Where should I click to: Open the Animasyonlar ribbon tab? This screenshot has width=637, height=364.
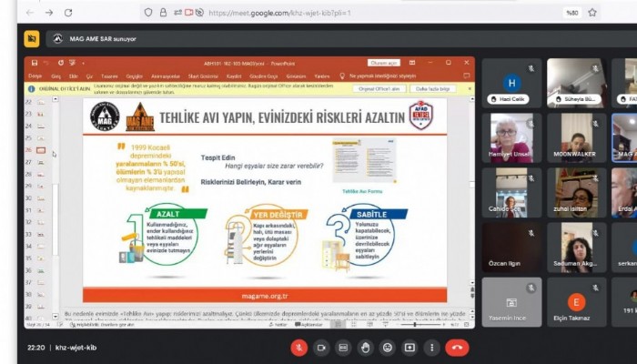[166, 76]
